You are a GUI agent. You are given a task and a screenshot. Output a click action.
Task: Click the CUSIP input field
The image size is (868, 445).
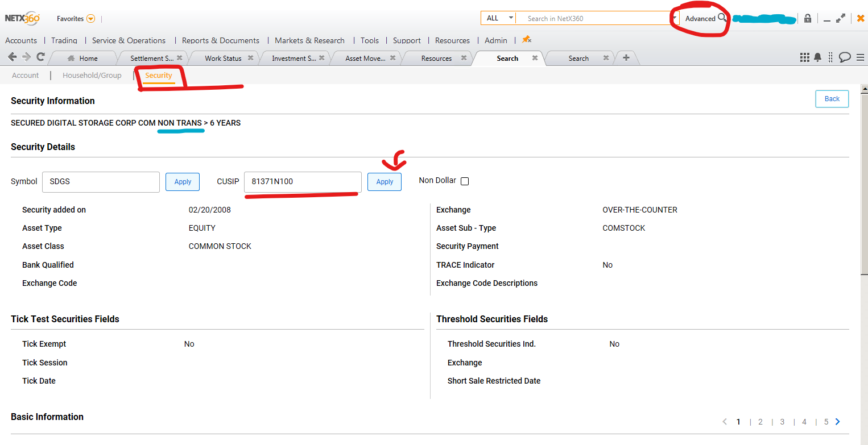tap(303, 182)
